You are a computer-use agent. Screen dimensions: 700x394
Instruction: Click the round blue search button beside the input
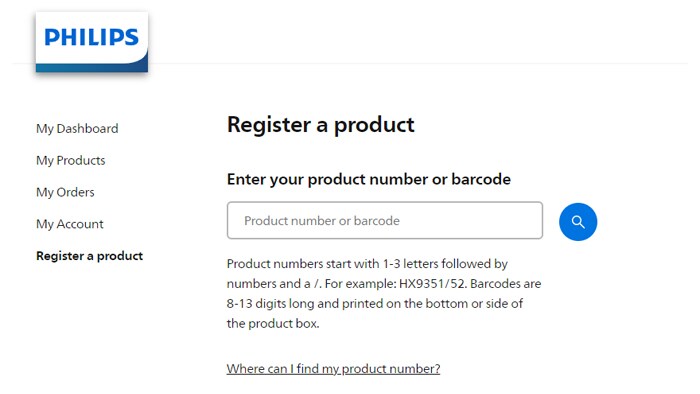coord(578,222)
